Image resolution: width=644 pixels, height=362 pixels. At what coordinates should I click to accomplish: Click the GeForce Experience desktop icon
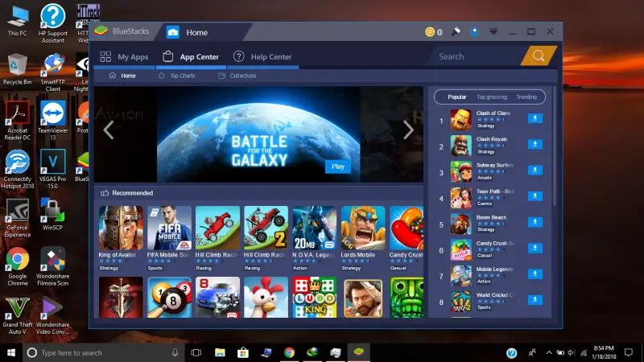click(x=17, y=218)
